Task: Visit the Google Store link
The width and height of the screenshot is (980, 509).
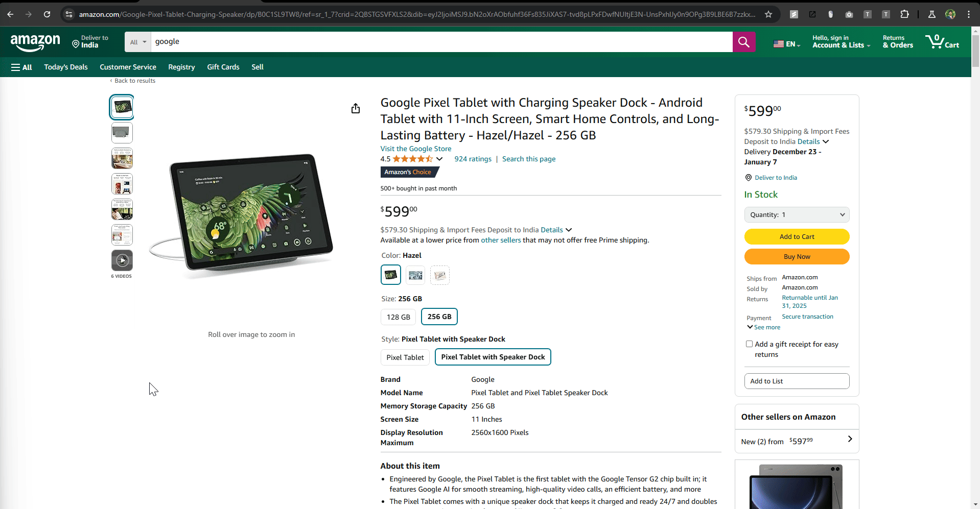Action: point(415,149)
